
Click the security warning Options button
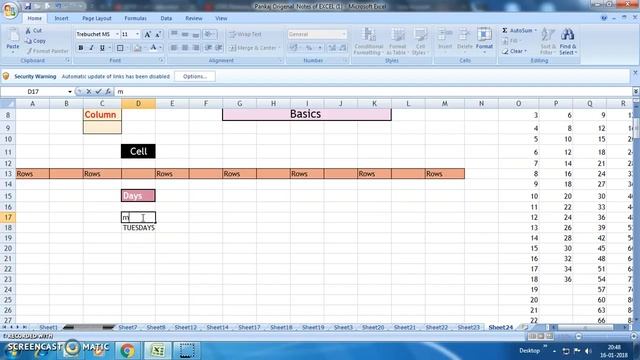195,76
